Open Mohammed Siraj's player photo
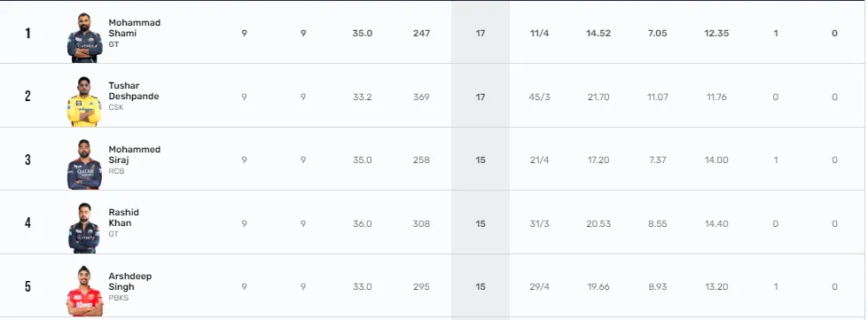This screenshot has height=320, width=868. tap(85, 164)
